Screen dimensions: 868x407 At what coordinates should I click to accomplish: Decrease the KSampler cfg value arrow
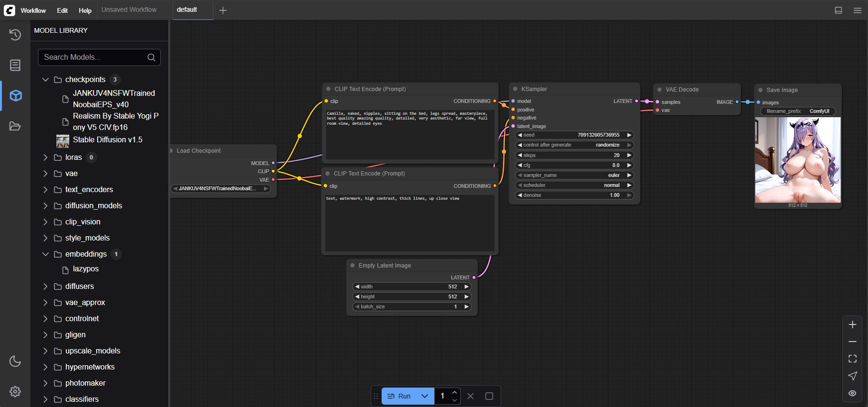pyautogui.click(x=520, y=165)
